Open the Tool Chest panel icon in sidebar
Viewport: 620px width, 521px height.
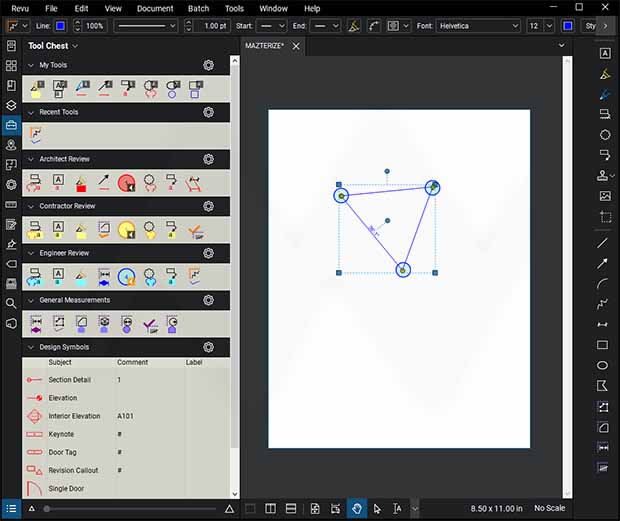coord(11,125)
